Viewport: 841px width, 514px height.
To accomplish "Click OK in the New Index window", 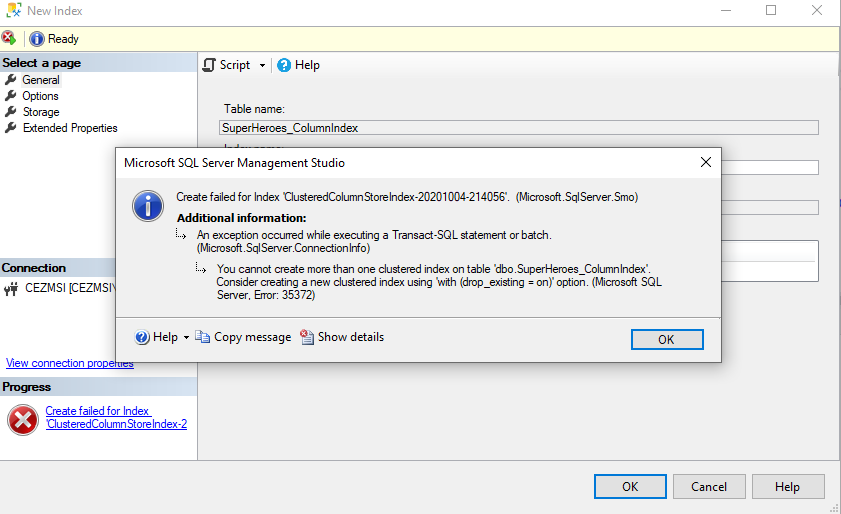I will tap(630, 487).
